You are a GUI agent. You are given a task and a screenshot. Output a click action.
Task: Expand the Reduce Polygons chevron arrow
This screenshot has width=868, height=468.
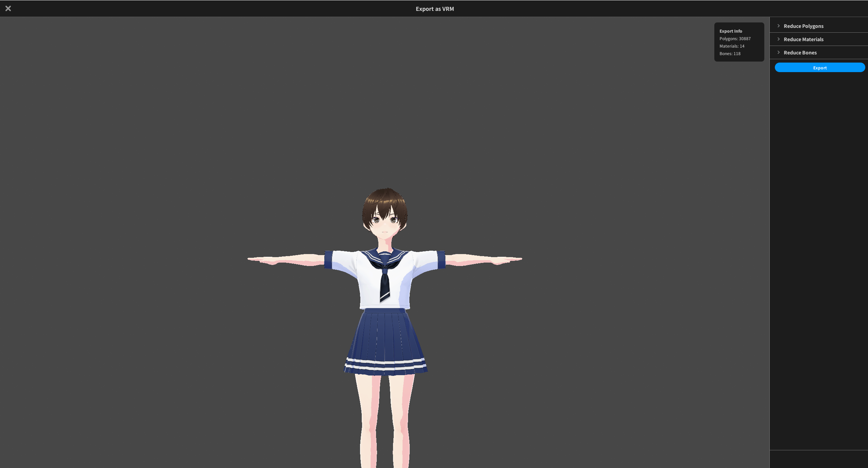(x=779, y=26)
